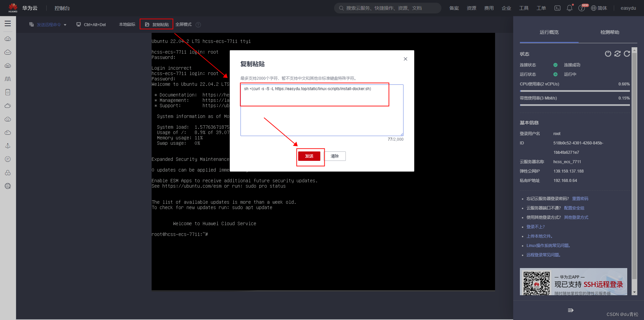The width and height of the screenshot is (644, 320).
Task: Click the sixth sidebar cloud icon
Action: (x=8, y=106)
